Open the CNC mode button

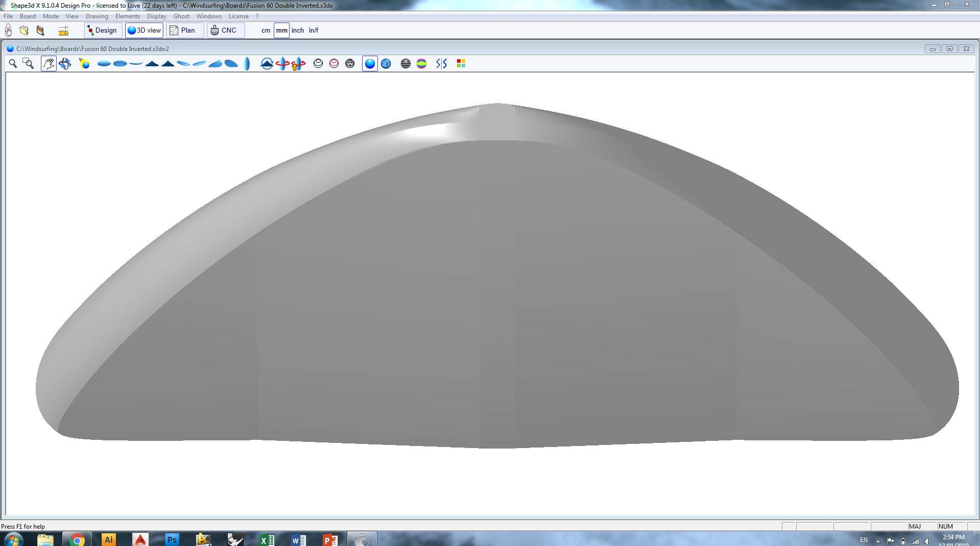[x=225, y=31]
